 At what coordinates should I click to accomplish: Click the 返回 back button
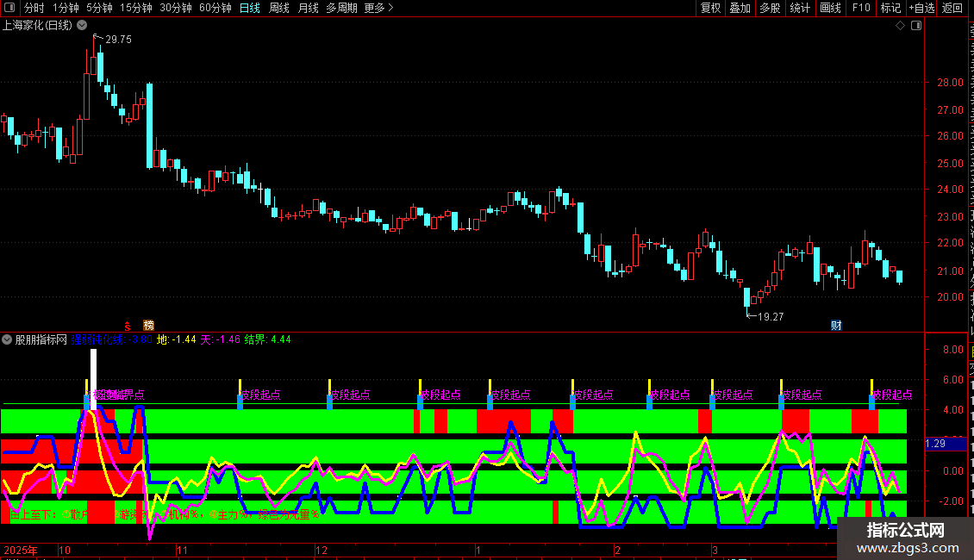pyautogui.click(x=952, y=8)
